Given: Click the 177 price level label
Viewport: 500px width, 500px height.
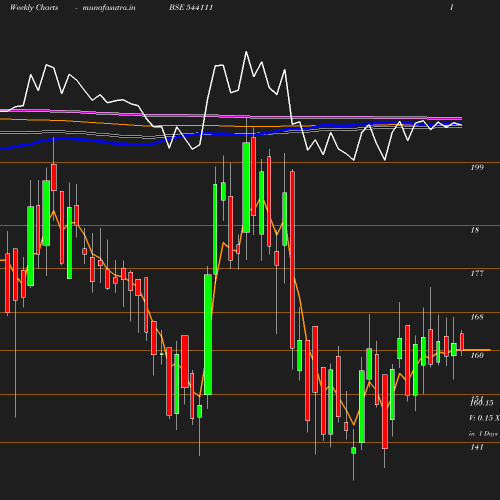Looking at the screenshot, I should [x=477, y=273].
